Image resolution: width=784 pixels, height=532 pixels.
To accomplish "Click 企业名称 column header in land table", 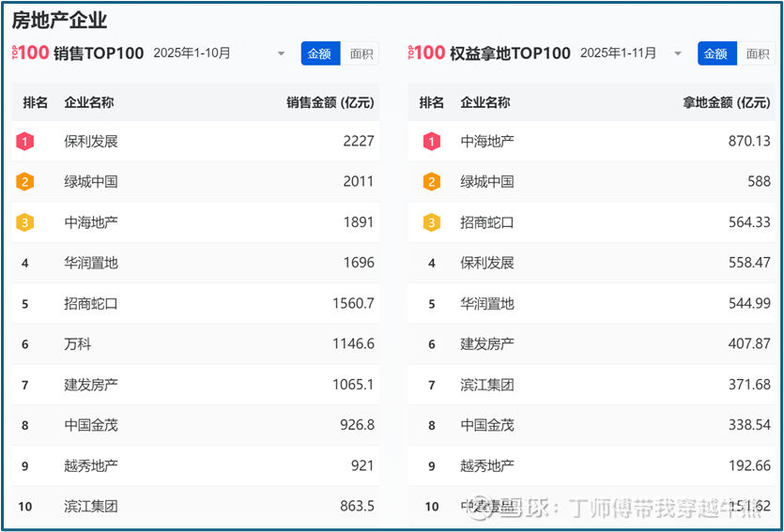I will click(485, 102).
